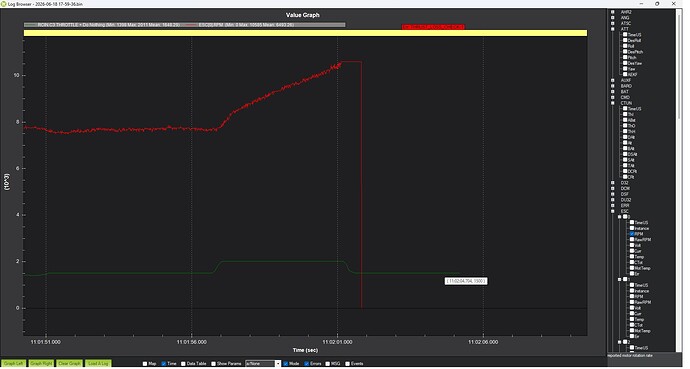Click the red error marker above graph

[x=433, y=27]
